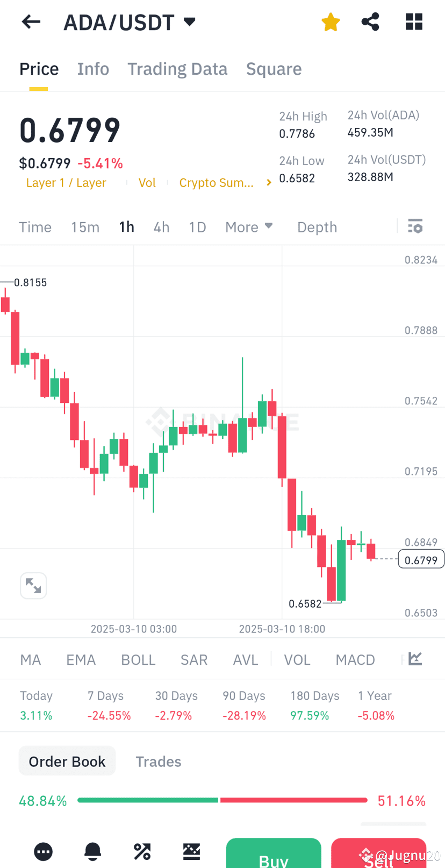Expand the Crypto Sum... chevron link
Viewport: 445px width, 868px height.
(x=268, y=182)
